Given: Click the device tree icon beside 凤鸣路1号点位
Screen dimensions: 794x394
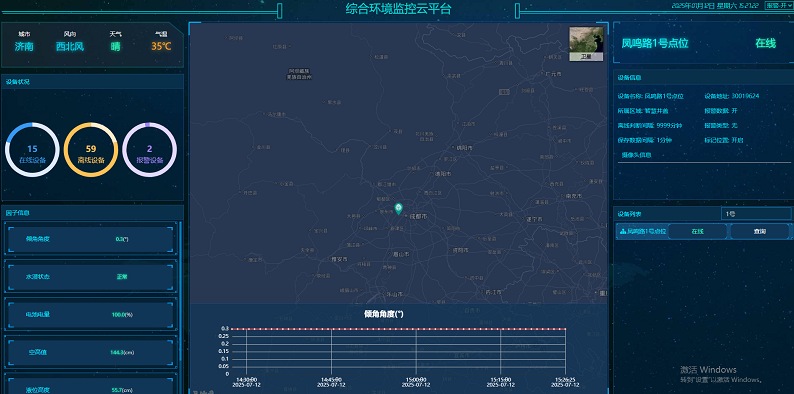Looking at the screenshot, I should pos(623,231).
